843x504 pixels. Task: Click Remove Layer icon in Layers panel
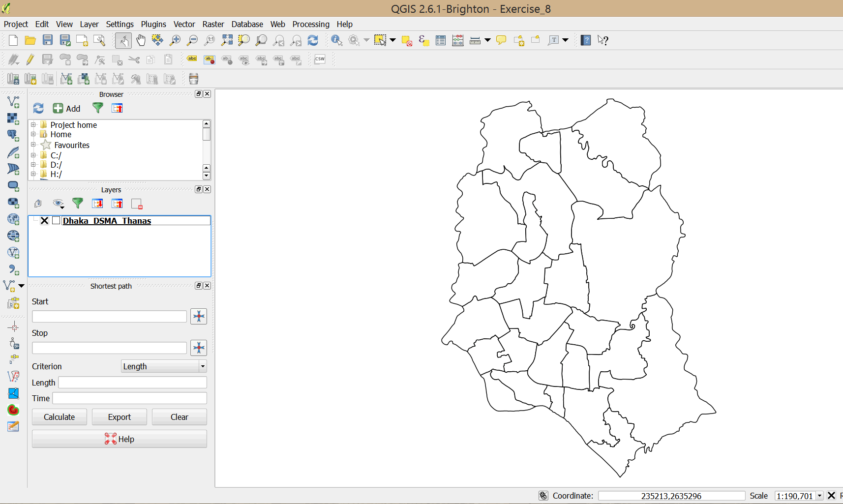click(137, 204)
